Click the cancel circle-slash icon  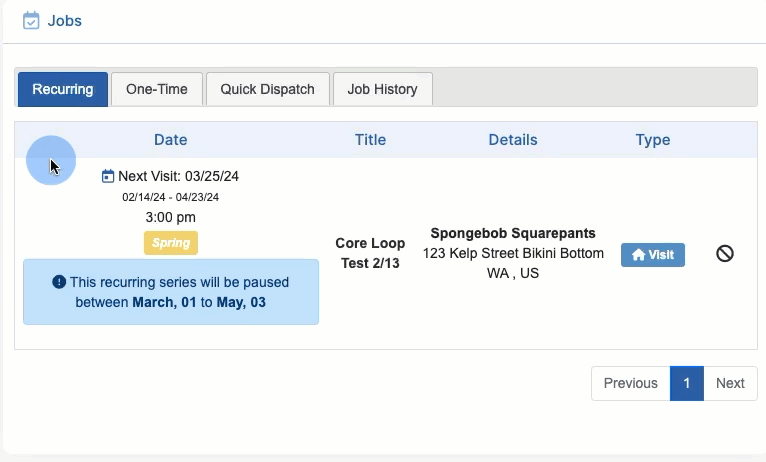(x=725, y=254)
